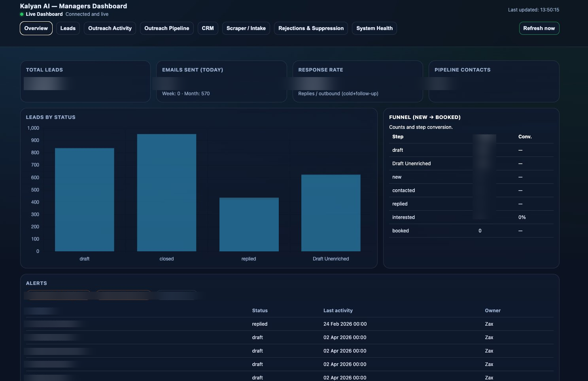Click the Owner column header
Image resolution: width=588 pixels, height=381 pixels.
(493, 311)
